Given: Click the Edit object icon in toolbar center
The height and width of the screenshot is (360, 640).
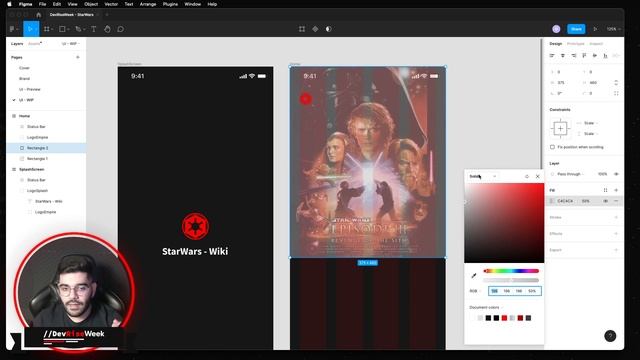Looking at the screenshot, I should [302, 29].
